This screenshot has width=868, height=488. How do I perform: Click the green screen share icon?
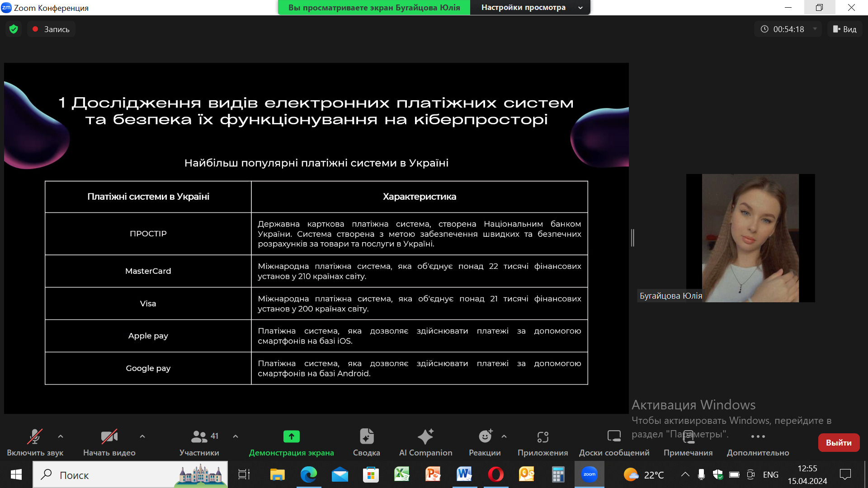(291, 436)
